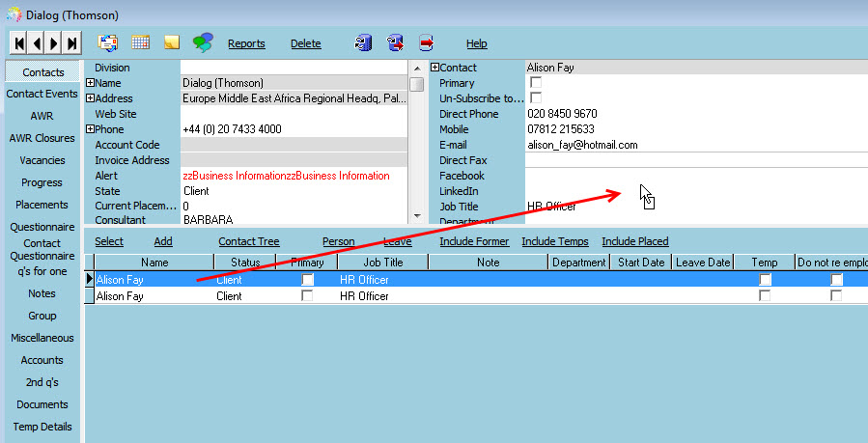Jump to the last record
868x443 pixels.
tap(72, 43)
